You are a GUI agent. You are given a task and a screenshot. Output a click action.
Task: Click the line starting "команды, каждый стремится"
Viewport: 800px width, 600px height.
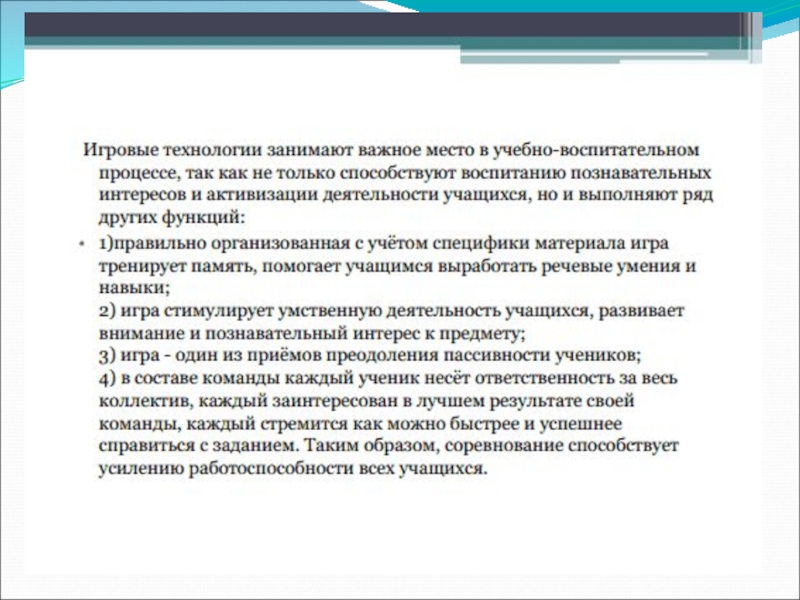click(361, 423)
